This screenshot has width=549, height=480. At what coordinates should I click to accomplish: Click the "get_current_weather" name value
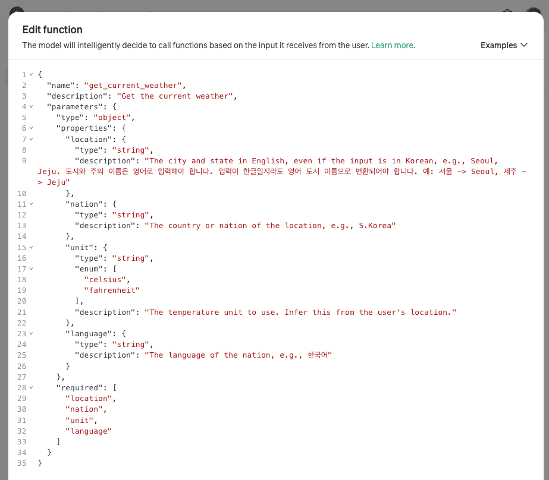133,85
